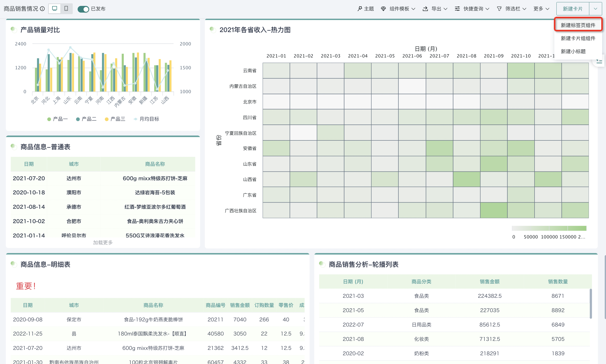Select 新建标签页组件 from the menu
Image resolution: width=606 pixels, height=364 pixels.
click(x=578, y=25)
